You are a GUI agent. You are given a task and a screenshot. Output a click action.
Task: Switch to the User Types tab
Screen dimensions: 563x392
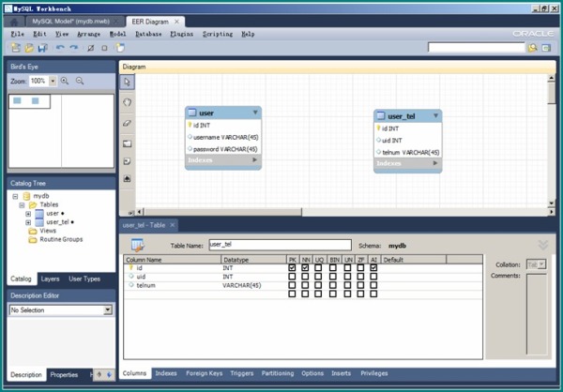[x=84, y=279]
